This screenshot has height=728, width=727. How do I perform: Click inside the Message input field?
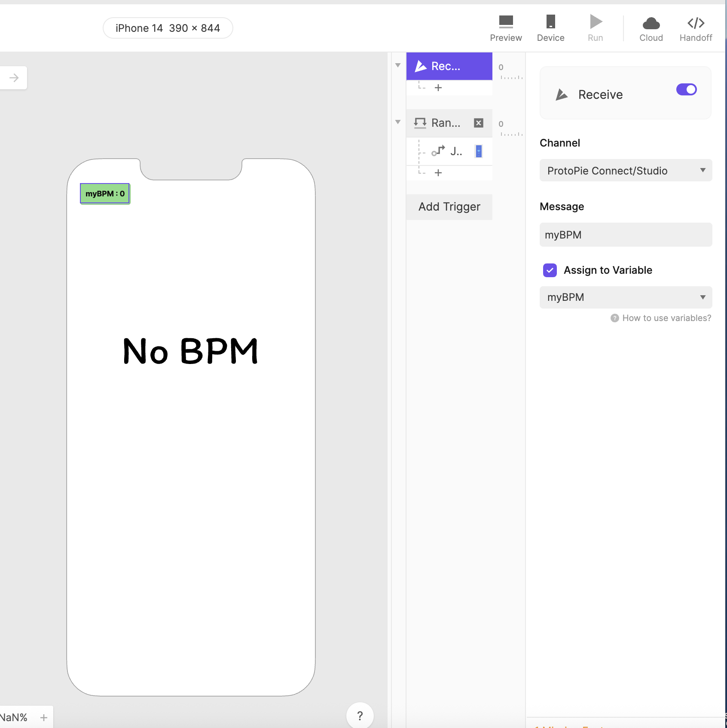(625, 235)
